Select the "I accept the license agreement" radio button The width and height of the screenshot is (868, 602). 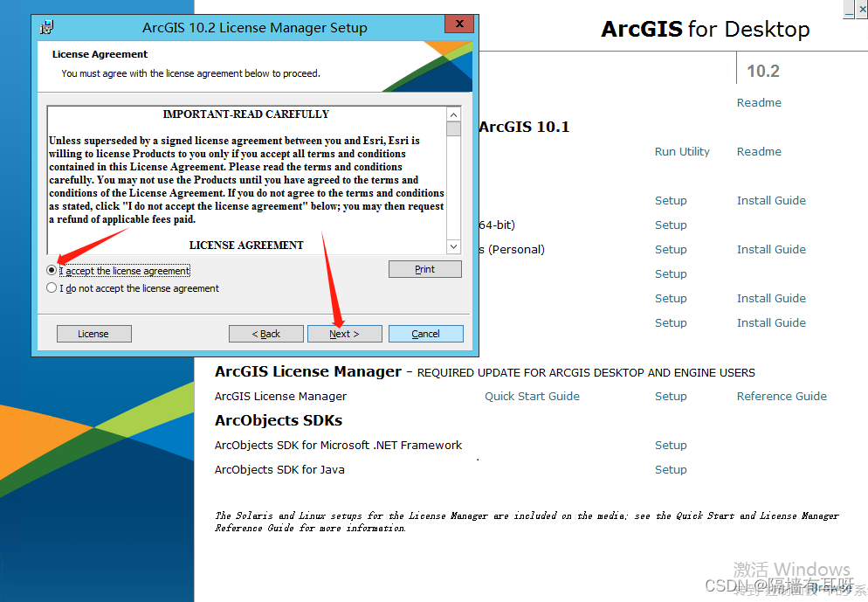coord(52,270)
